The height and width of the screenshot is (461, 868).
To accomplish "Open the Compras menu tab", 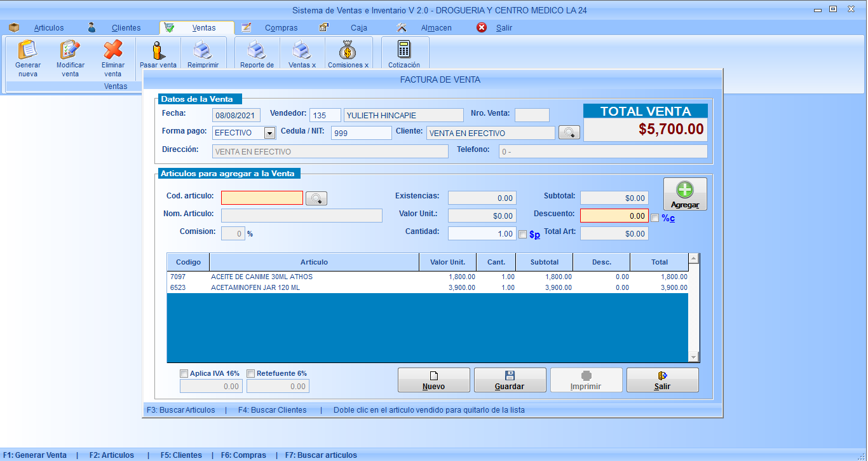I will tap(281, 28).
